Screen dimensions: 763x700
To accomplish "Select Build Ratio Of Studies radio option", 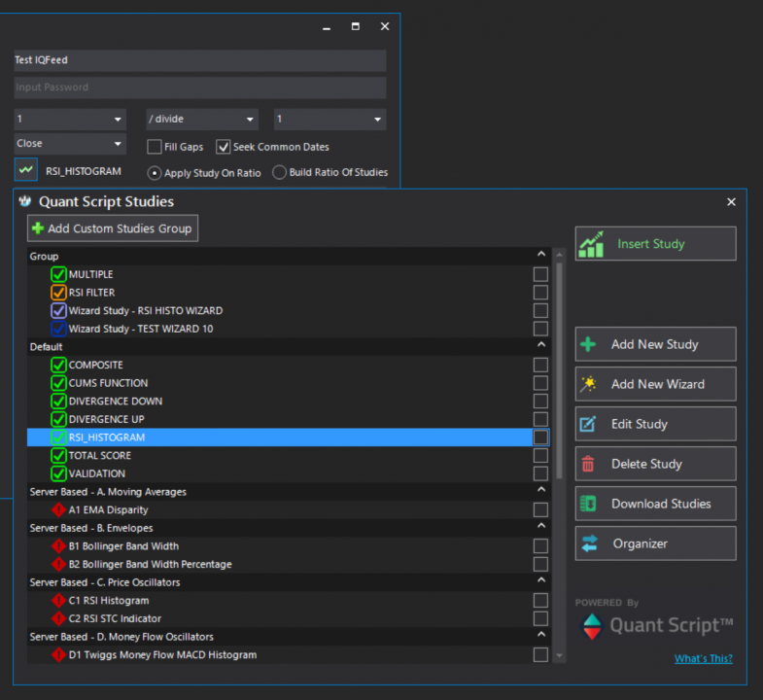I will [279, 172].
